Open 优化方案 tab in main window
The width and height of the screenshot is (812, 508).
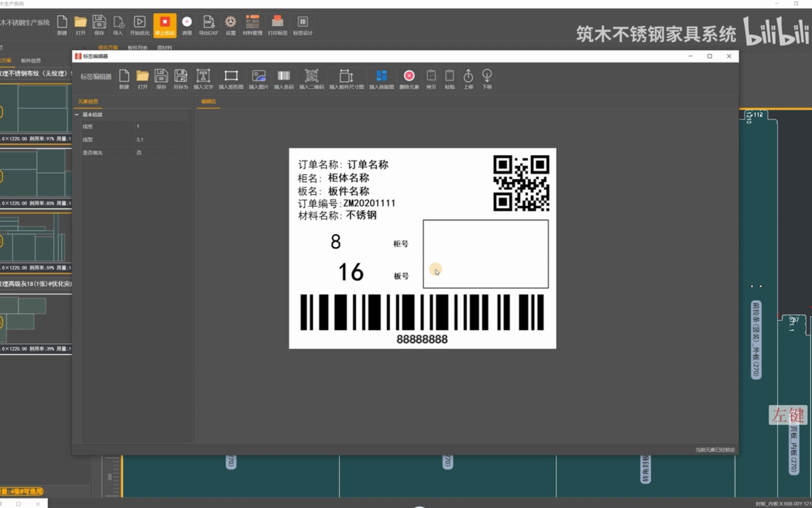108,47
